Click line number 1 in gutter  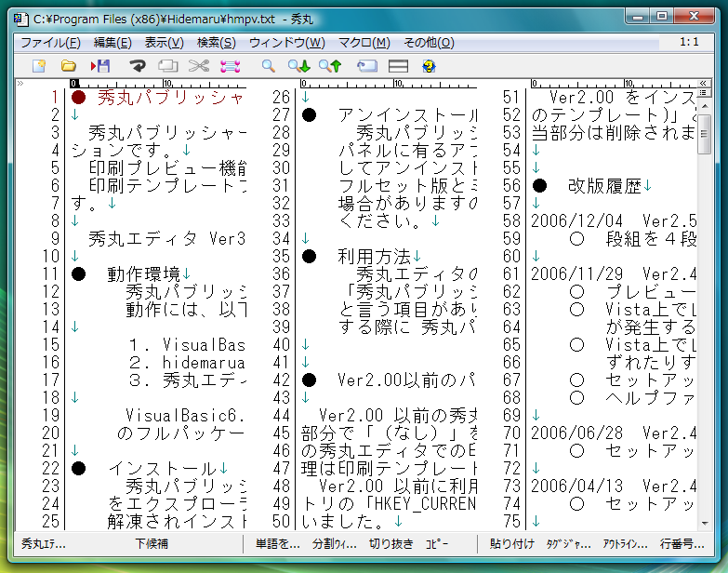[x=55, y=98]
